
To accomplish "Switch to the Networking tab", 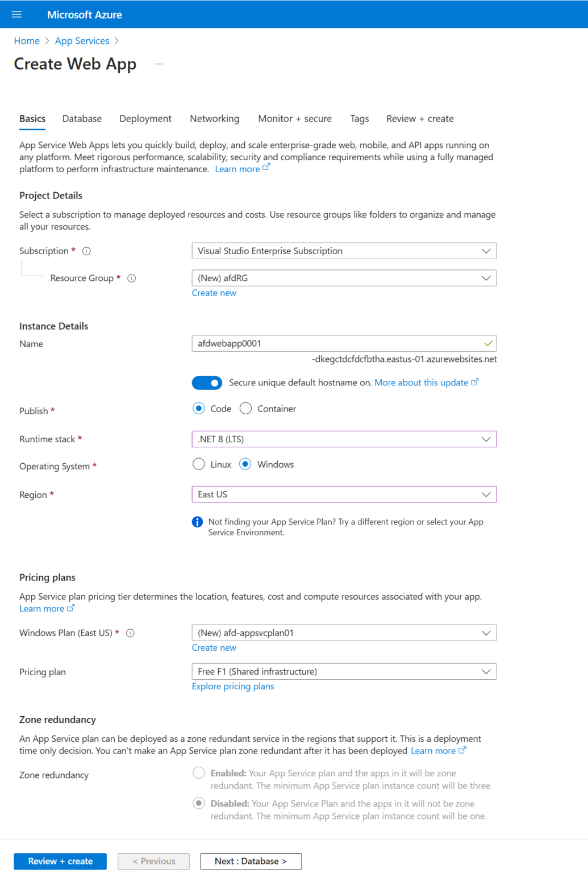I will [214, 118].
